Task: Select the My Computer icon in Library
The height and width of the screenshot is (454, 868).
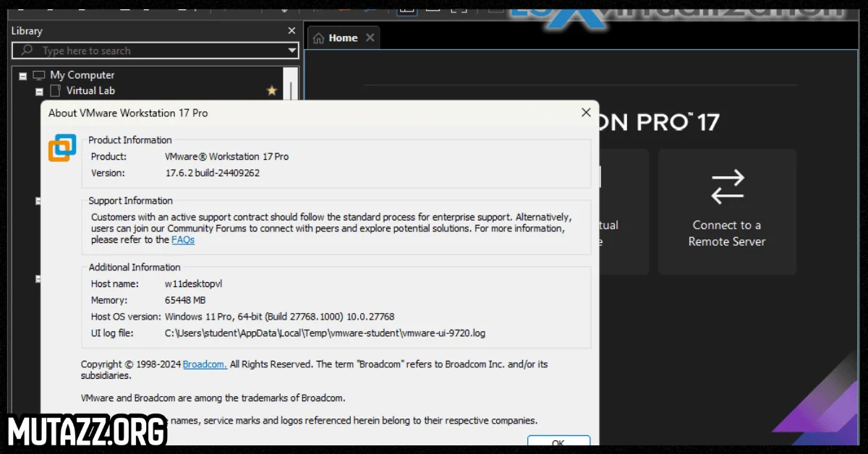Action: pos(39,74)
